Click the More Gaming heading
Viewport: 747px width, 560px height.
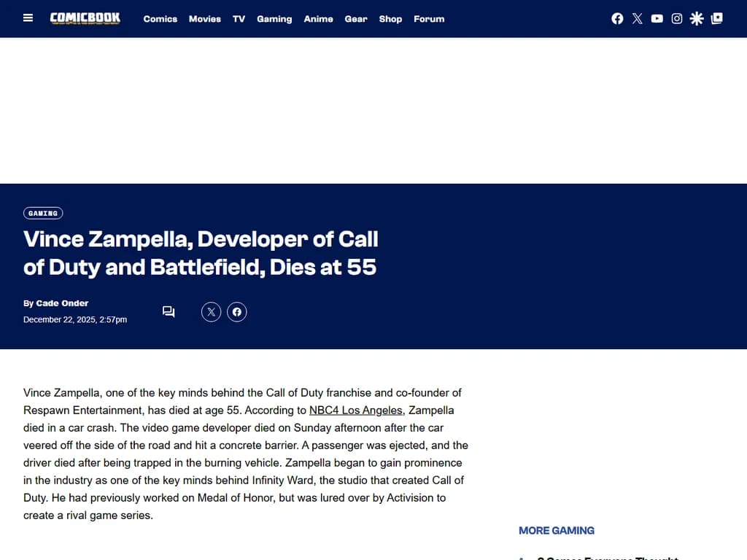(x=557, y=530)
